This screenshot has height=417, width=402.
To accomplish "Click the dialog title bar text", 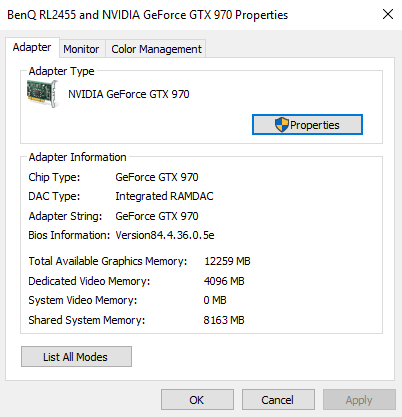I will pyautogui.click(x=147, y=15).
